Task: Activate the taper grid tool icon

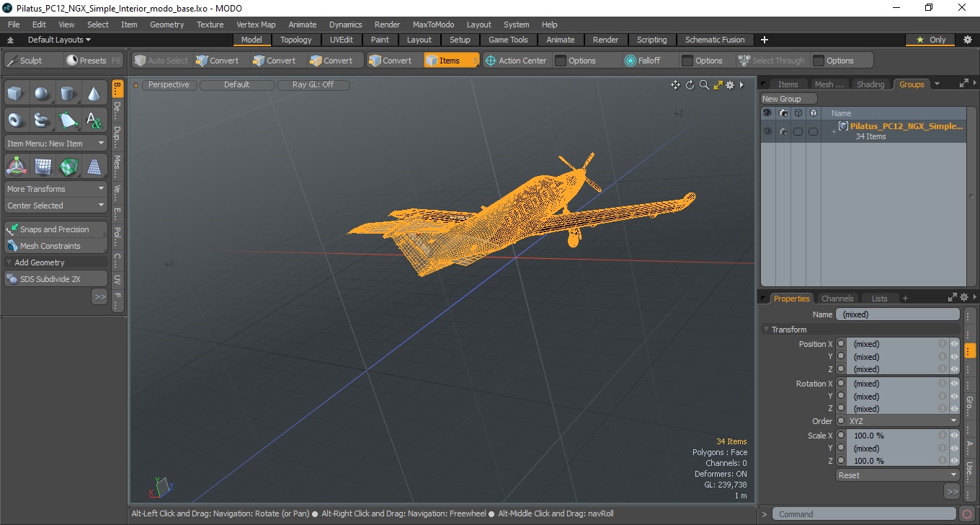Action: click(x=94, y=167)
